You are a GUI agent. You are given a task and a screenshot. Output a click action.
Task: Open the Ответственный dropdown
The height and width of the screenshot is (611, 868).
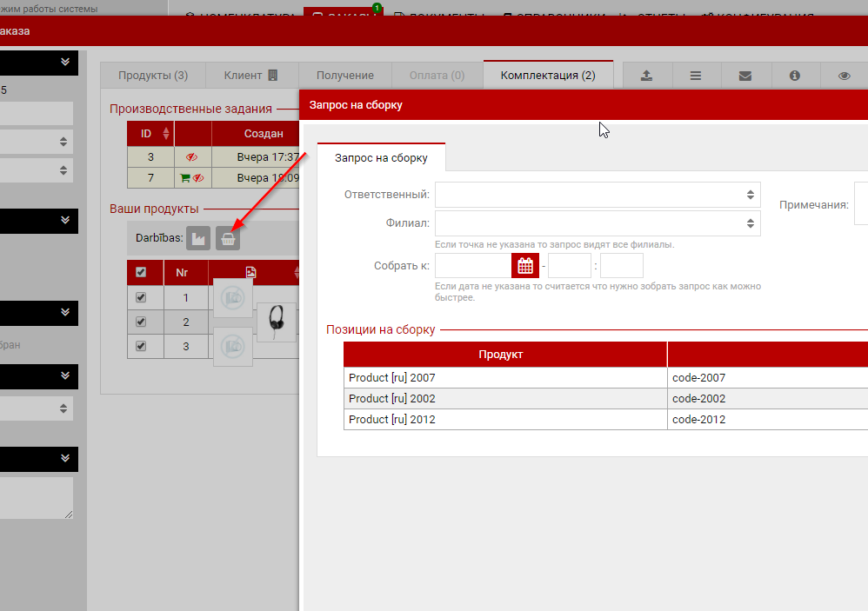(x=598, y=195)
